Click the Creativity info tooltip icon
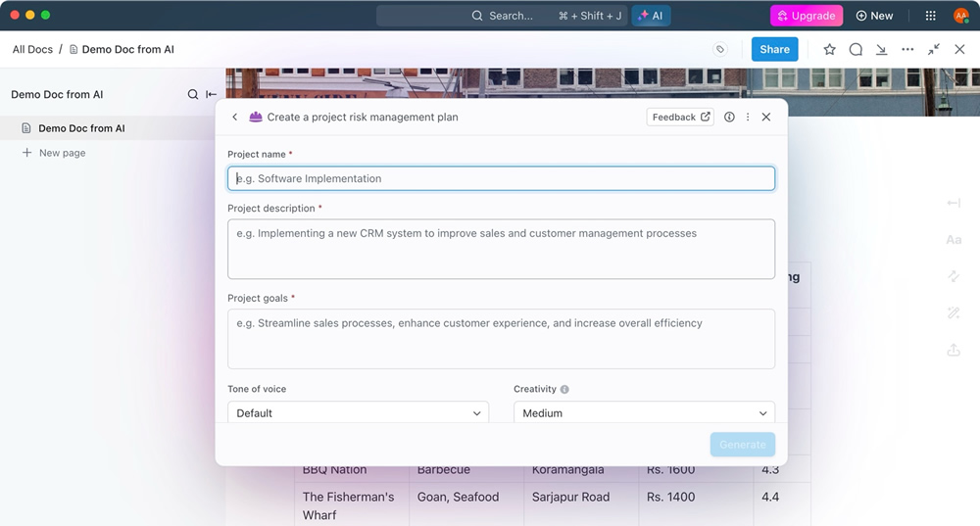The image size is (980, 526). [x=564, y=389]
